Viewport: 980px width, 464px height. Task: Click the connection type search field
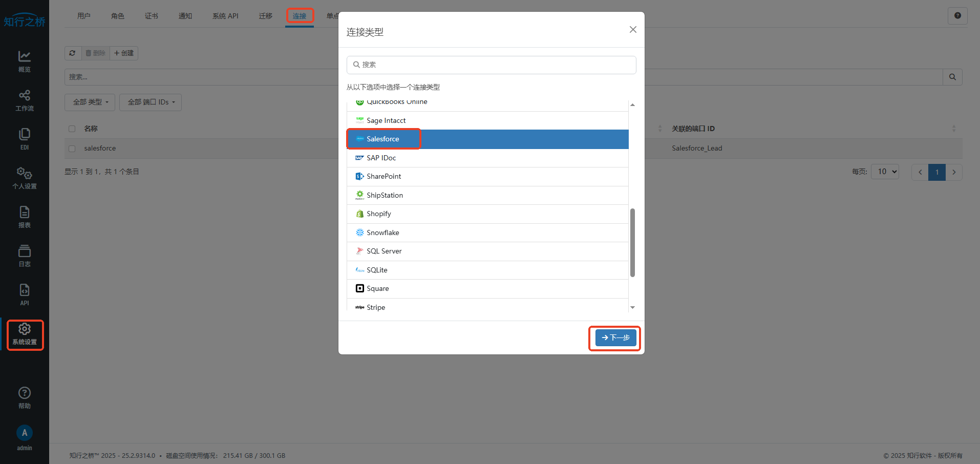coord(492,65)
